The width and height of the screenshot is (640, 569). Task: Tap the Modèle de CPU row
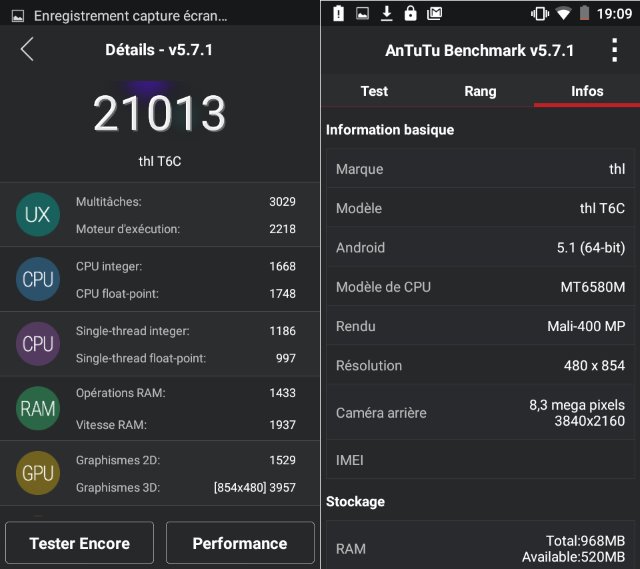click(x=480, y=287)
